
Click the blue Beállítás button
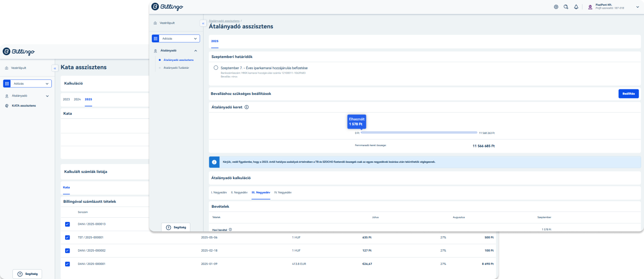(628, 94)
